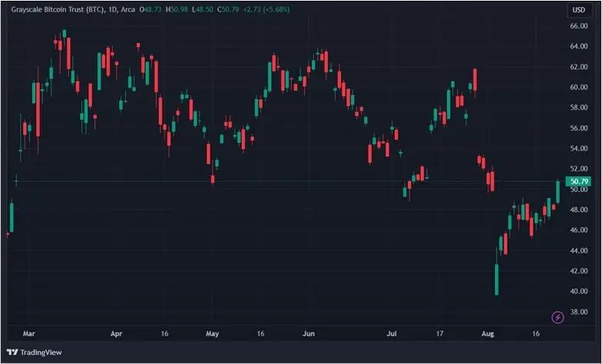Open the USD currency selector

[578, 10]
